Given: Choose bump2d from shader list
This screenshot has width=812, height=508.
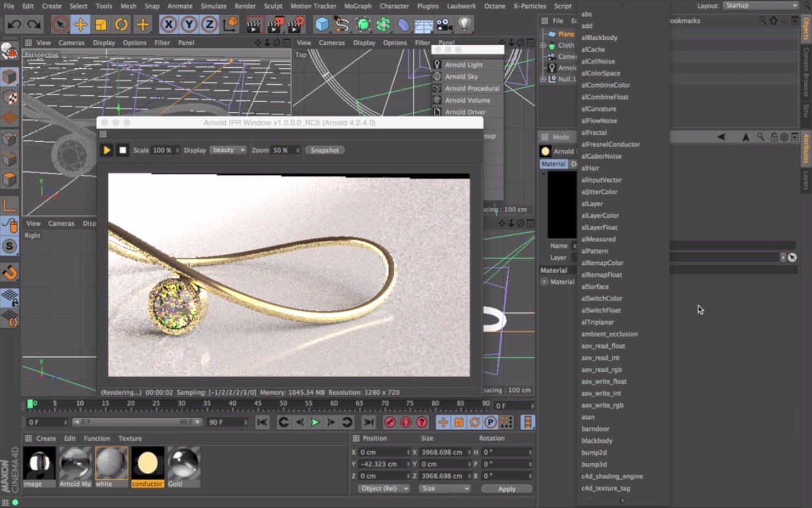Looking at the screenshot, I should pos(594,453).
